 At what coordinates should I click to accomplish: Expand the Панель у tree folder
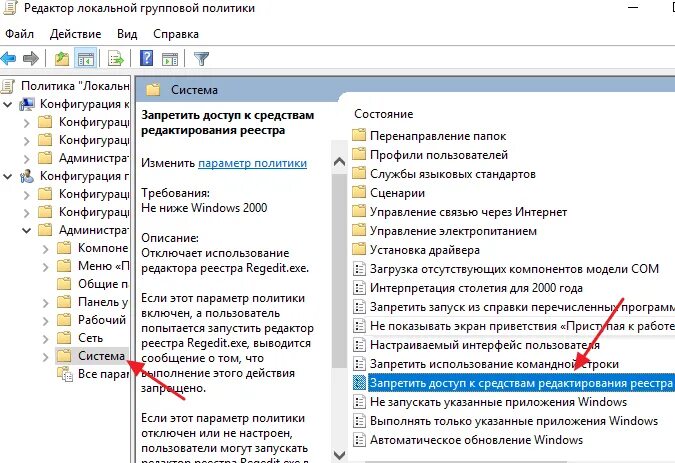point(46,303)
